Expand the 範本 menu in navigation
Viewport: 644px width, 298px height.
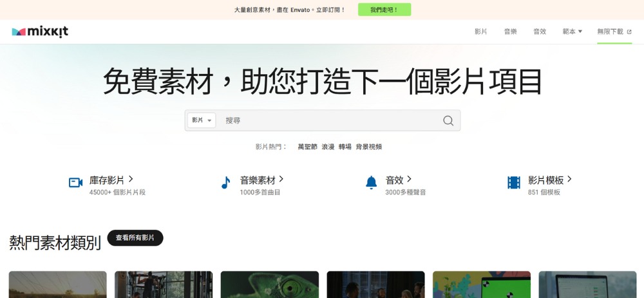(572, 32)
